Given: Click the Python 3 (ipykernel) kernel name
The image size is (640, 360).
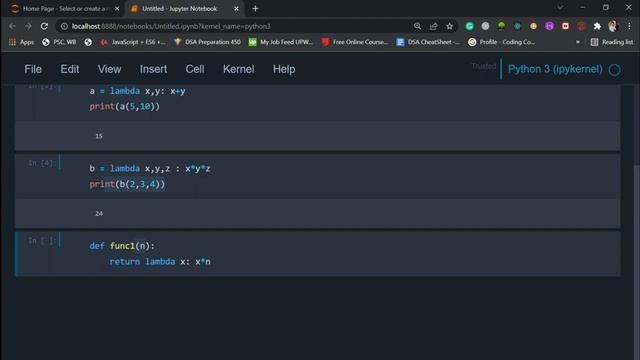Looking at the screenshot, I should coord(555,69).
